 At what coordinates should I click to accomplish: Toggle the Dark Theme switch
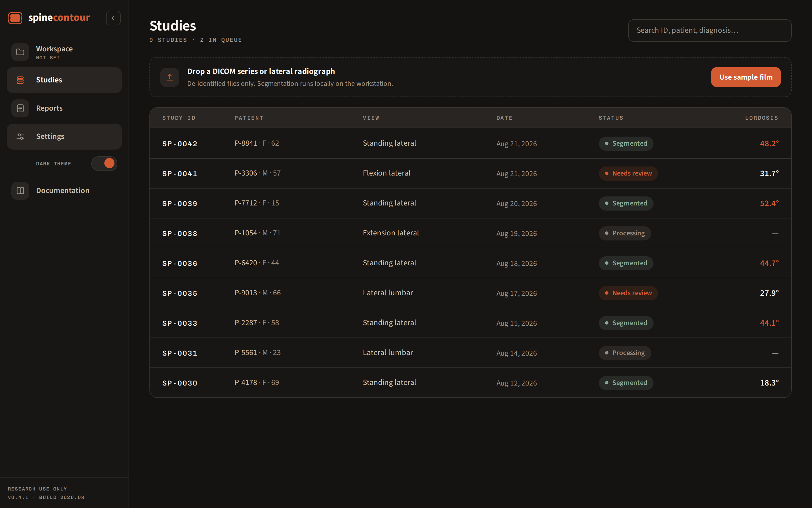tap(104, 164)
